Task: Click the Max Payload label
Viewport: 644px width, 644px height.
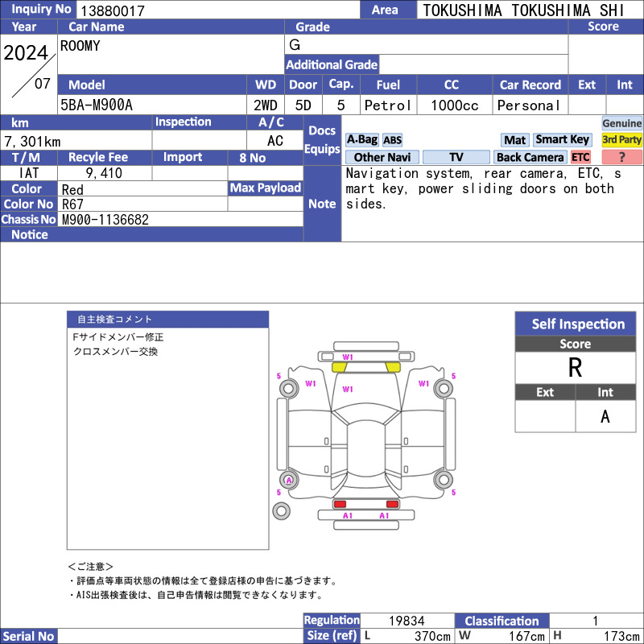Action: click(266, 188)
